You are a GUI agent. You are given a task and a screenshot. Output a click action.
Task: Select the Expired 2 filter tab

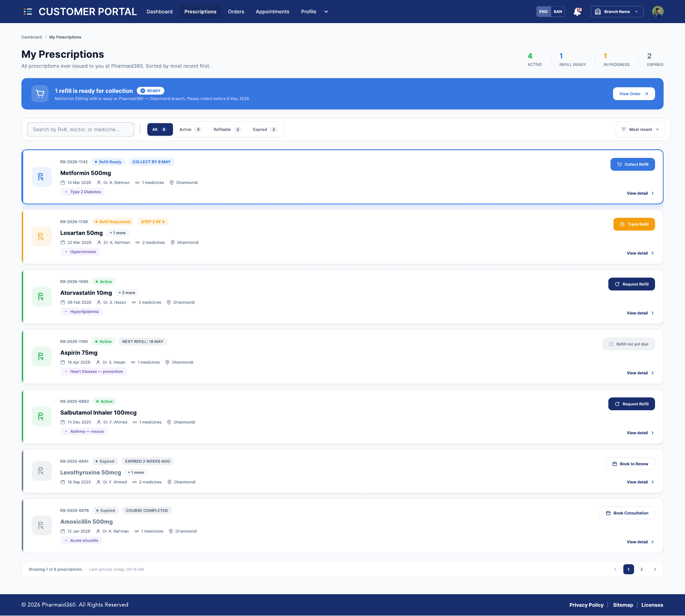[265, 130]
